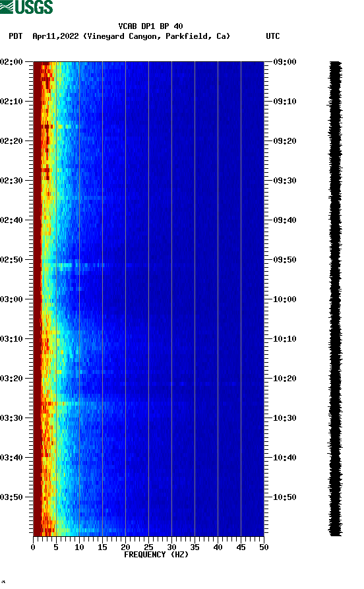364x589 pixels.
Task: Click the 35 Hz frequency axis label
Action: (x=195, y=547)
